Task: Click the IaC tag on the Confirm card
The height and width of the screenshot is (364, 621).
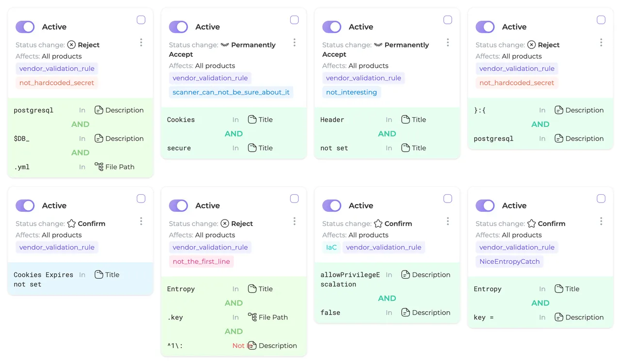Action: [331, 247]
